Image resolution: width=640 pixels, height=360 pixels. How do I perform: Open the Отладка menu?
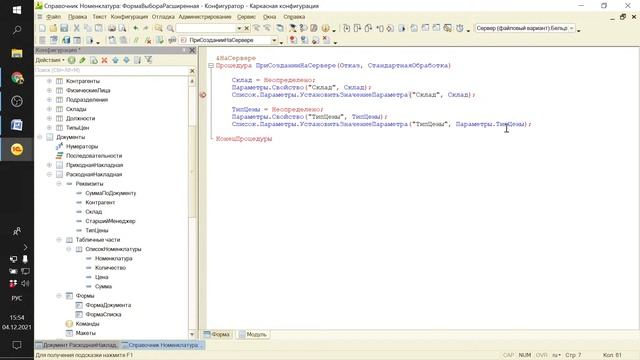(x=163, y=17)
